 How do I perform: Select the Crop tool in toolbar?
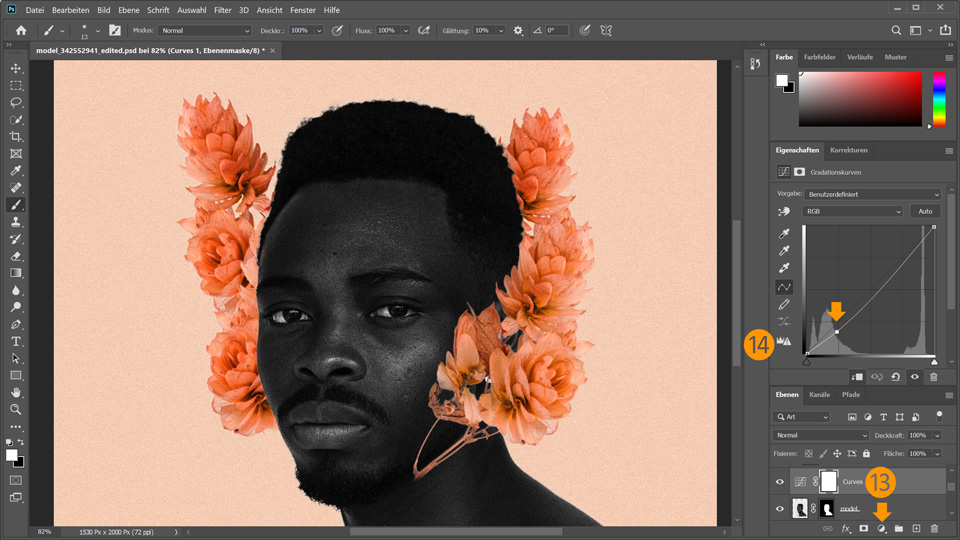pos(16,137)
